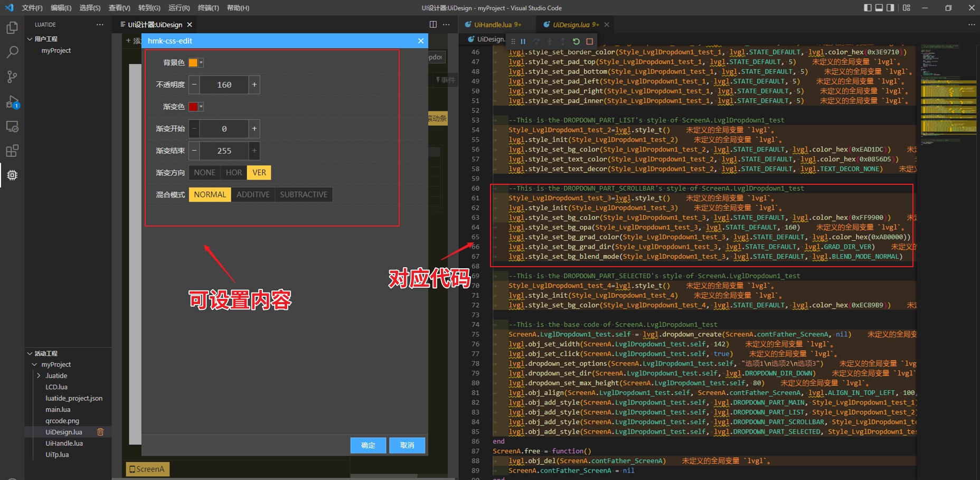Select VER gradient direction

pyautogui.click(x=259, y=173)
